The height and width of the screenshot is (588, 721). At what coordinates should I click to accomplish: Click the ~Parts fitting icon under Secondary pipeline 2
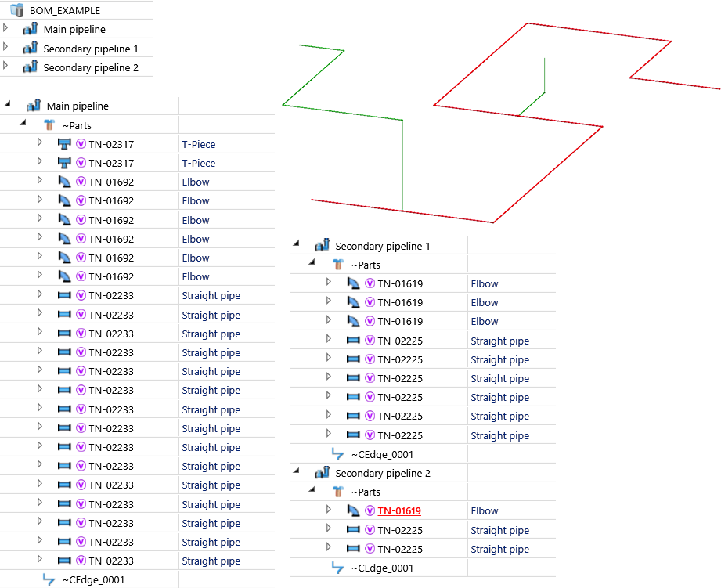pos(338,492)
